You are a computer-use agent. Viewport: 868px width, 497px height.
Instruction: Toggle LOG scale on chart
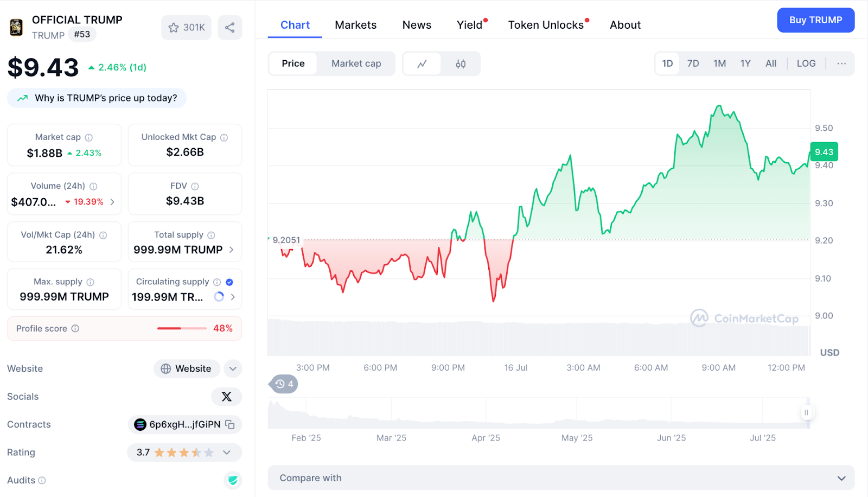pos(806,63)
